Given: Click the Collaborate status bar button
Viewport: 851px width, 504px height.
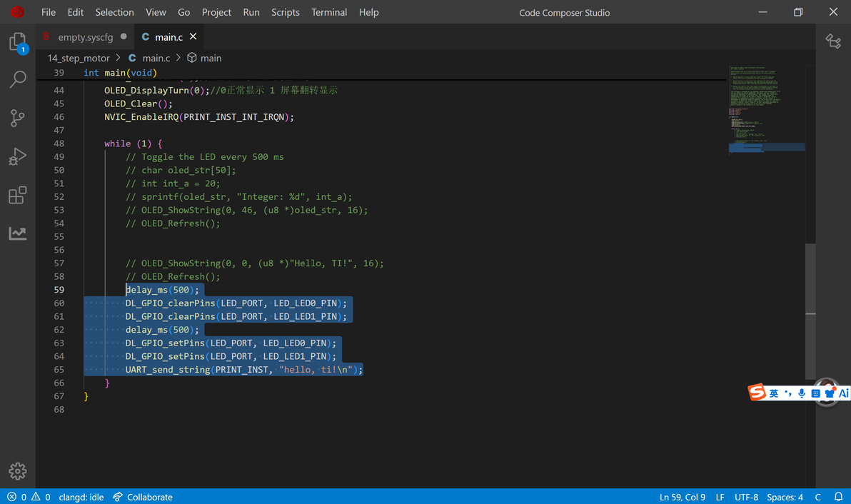Looking at the screenshot, I should [143, 496].
